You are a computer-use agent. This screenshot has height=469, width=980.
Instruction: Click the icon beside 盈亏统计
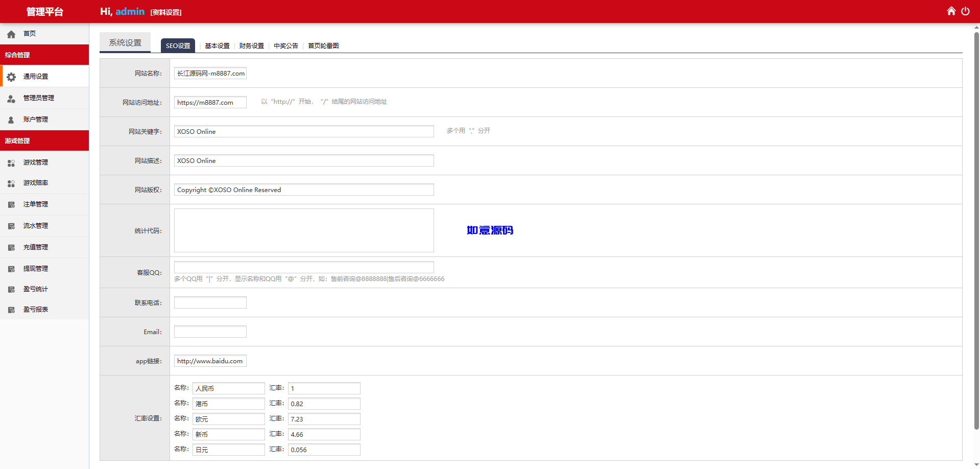(11, 290)
